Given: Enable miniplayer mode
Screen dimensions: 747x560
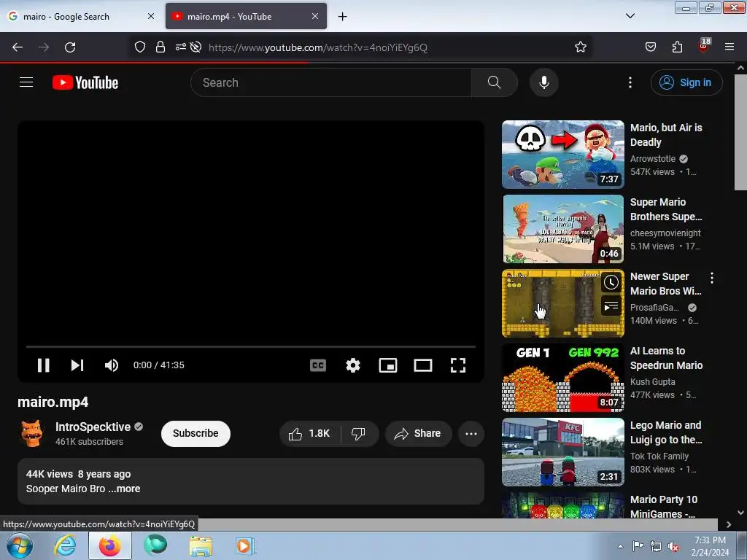Looking at the screenshot, I should tap(388, 365).
